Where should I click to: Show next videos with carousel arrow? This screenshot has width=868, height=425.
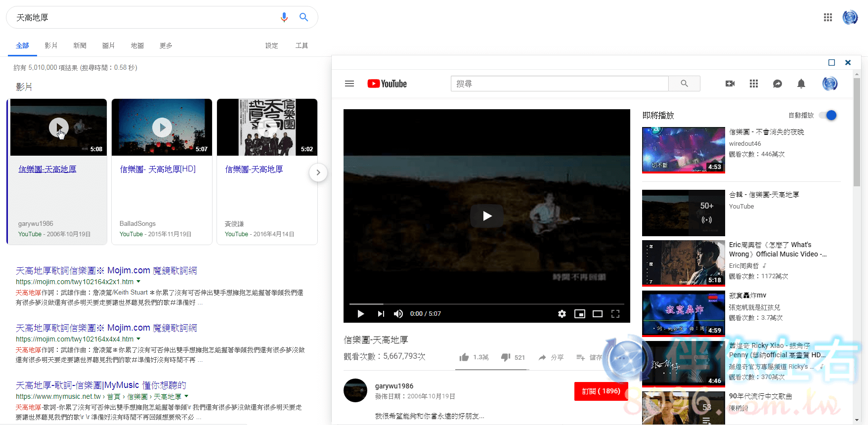[318, 172]
